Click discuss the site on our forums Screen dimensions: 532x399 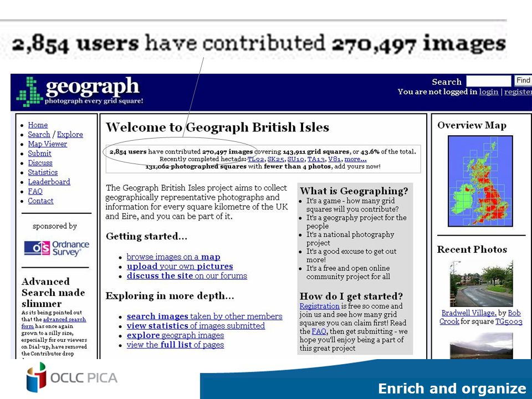(187, 276)
